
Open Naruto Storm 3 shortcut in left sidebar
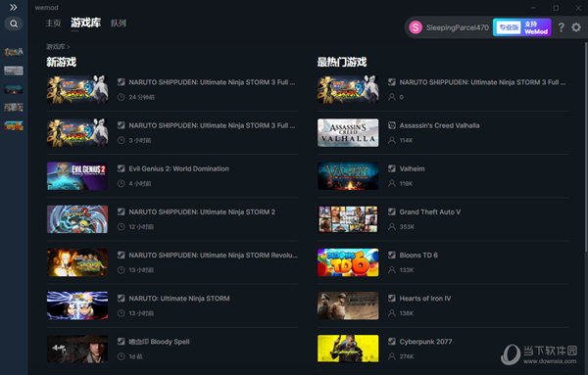click(x=14, y=52)
